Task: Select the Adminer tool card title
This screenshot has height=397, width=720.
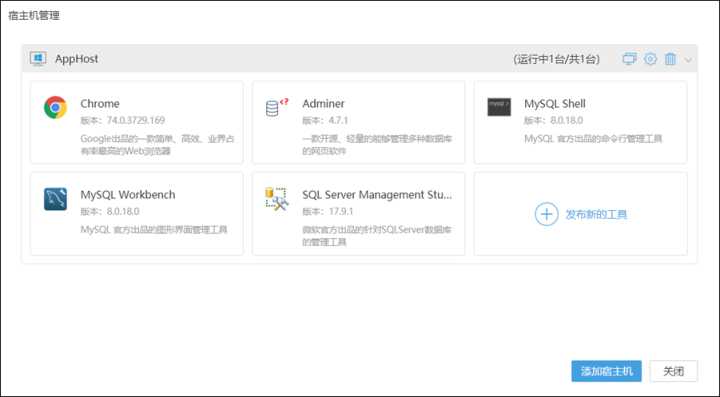Action: click(323, 104)
